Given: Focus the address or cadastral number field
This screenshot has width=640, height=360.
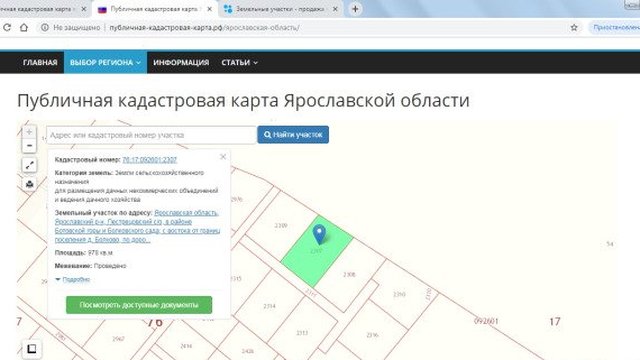Looking at the screenshot, I should click(x=151, y=135).
